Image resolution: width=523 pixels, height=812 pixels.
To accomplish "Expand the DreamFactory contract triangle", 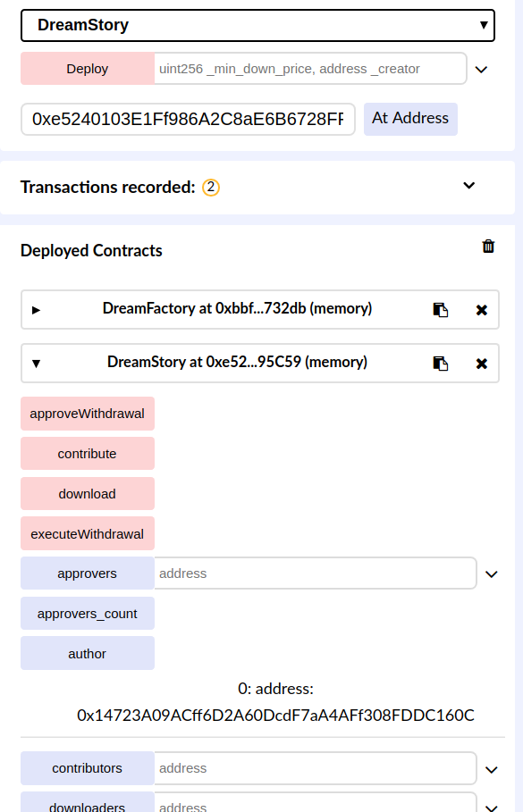I will point(36,310).
